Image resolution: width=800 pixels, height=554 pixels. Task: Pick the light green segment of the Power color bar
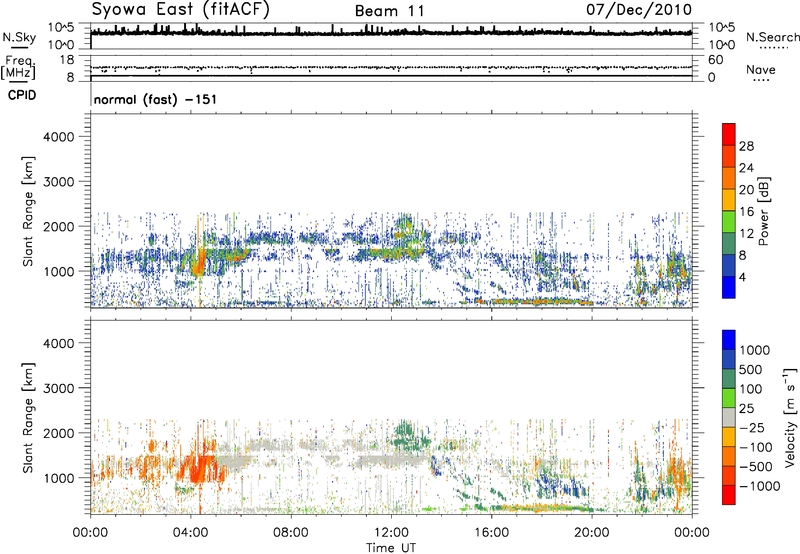click(729, 222)
